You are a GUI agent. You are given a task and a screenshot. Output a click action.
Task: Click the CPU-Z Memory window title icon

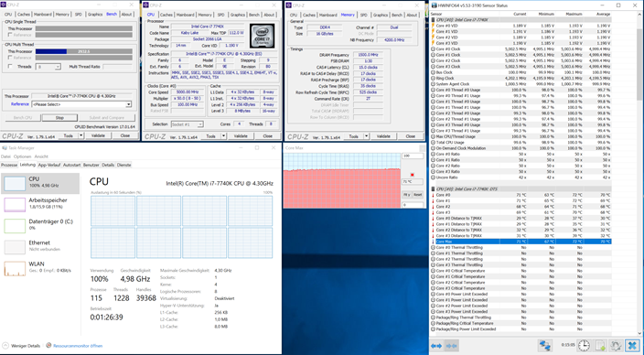289,5
